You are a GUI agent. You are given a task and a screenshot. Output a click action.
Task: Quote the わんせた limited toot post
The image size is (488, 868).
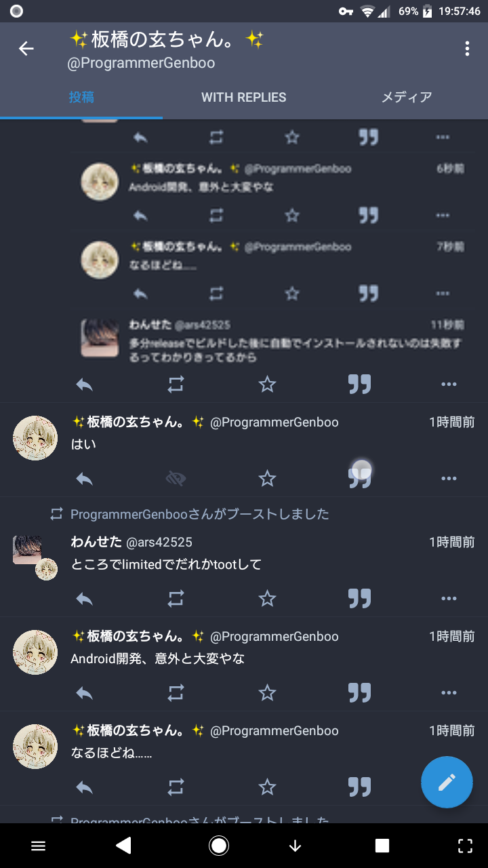click(360, 599)
